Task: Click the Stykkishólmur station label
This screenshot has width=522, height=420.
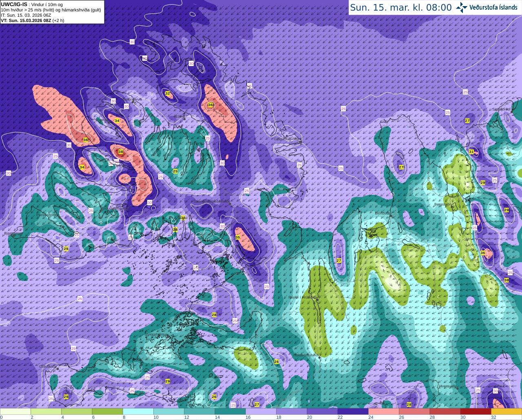Action: (156, 334)
